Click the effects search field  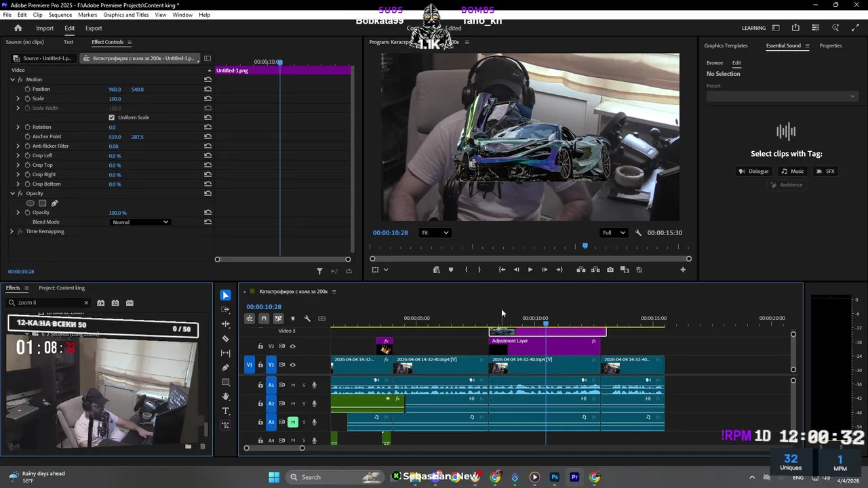click(49, 303)
